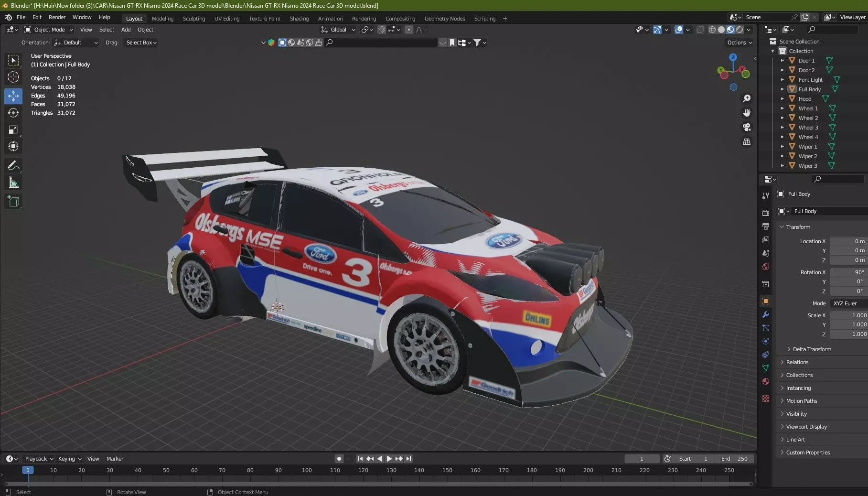Toggle the camera view icon

(746, 127)
